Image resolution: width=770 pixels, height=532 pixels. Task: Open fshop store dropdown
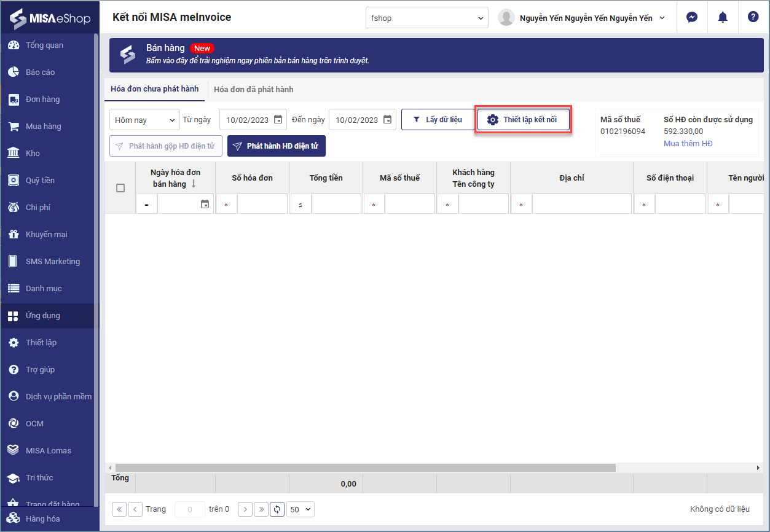point(426,18)
